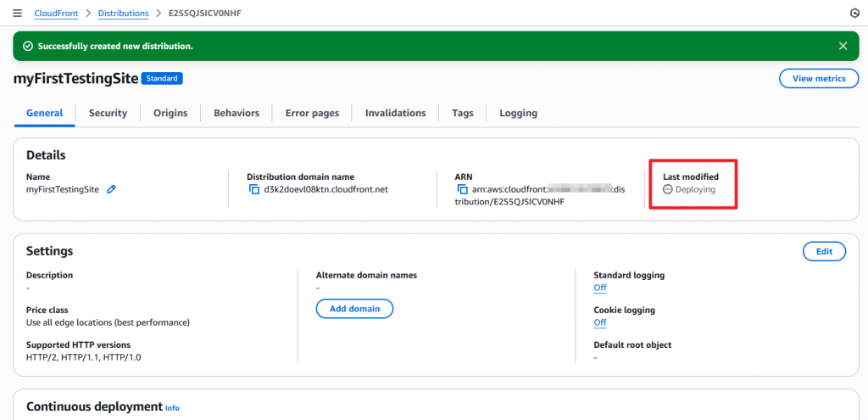Copy the ARN value
This screenshot has width=868, height=420.
(462, 189)
